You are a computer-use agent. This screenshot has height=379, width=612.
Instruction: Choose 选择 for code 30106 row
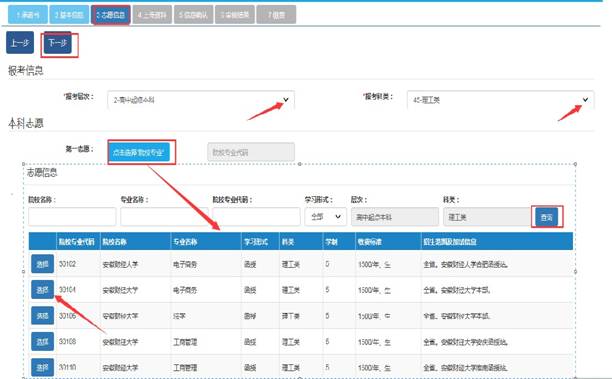(x=42, y=315)
